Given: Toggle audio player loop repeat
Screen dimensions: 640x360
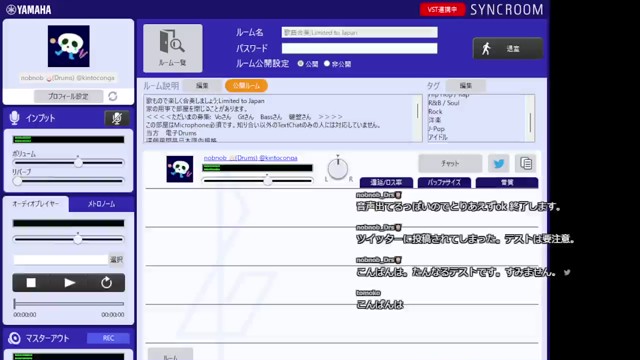Looking at the screenshot, I should point(107,282).
